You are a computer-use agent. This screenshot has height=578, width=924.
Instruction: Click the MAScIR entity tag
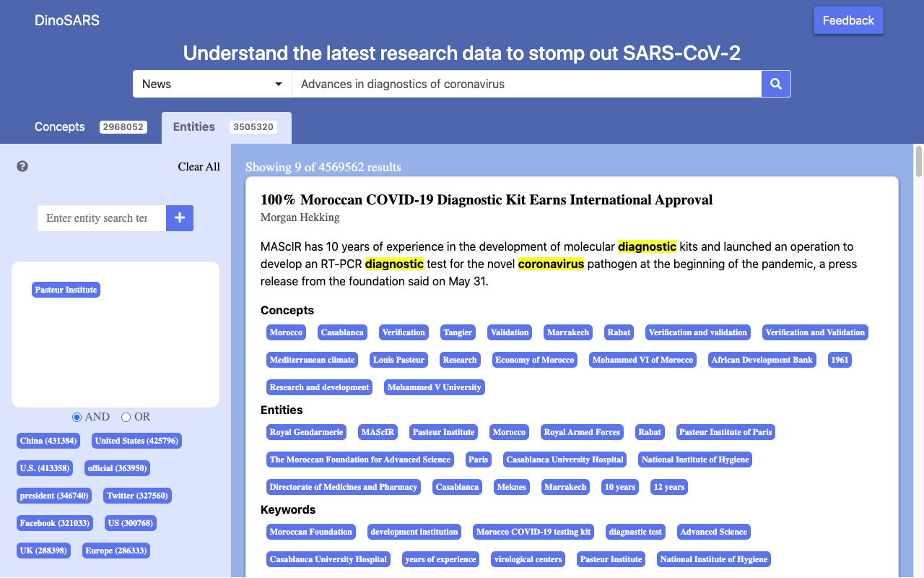pyautogui.click(x=378, y=432)
